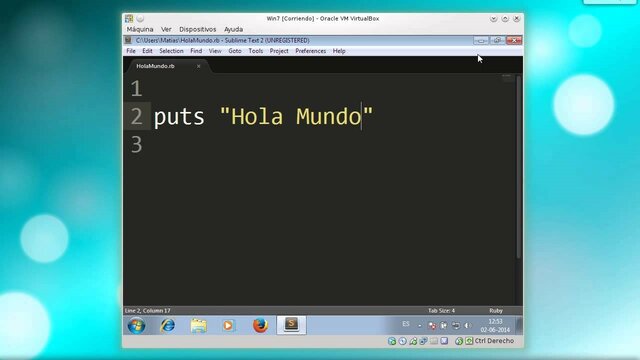Click the volume speaker tray icon
This screenshot has height=360, width=640.
click(468, 325)
